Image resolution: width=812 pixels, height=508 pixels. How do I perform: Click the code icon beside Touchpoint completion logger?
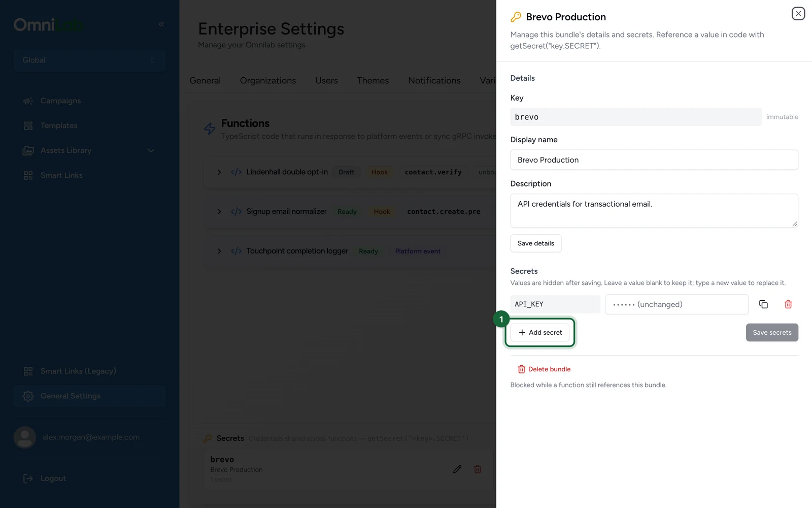(236, 251)
